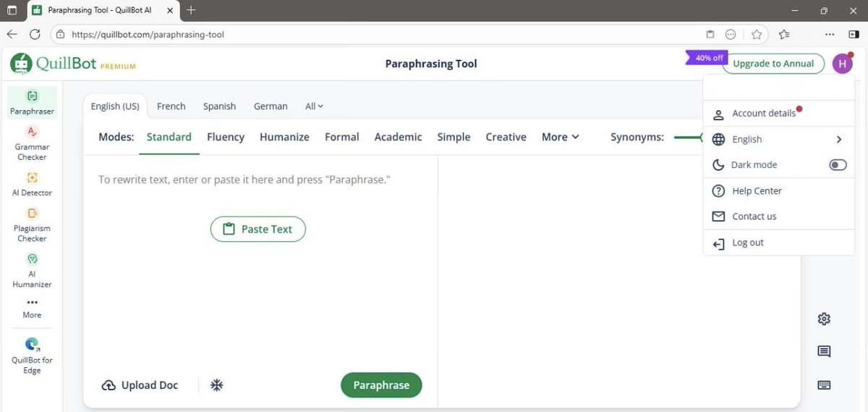Adjust the Synonyms slider

[688, 137]
